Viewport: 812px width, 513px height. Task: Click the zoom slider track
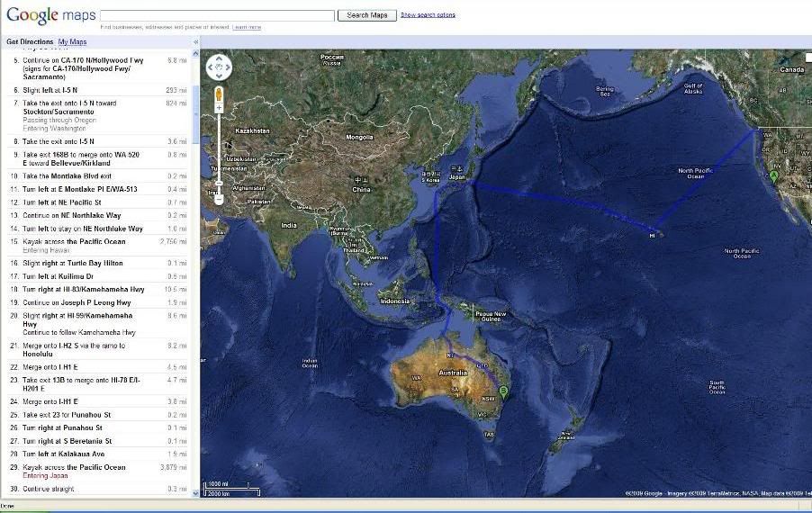pos(219,144)
